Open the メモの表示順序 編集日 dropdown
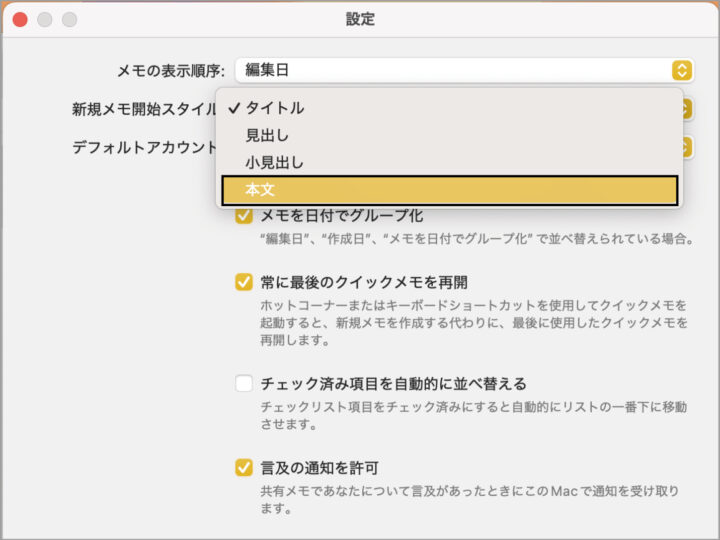Screen dimensions: 720x540 coord(464,70)
